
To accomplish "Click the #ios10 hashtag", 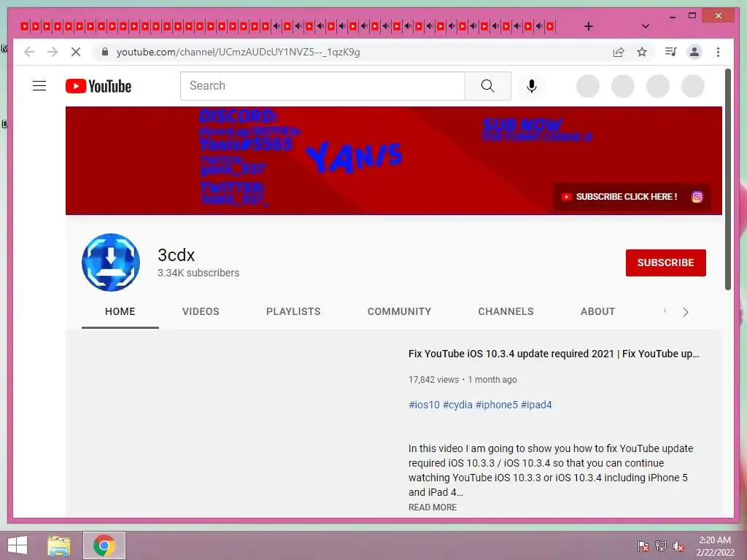I will pyautogui.click(x=424, y=405).
